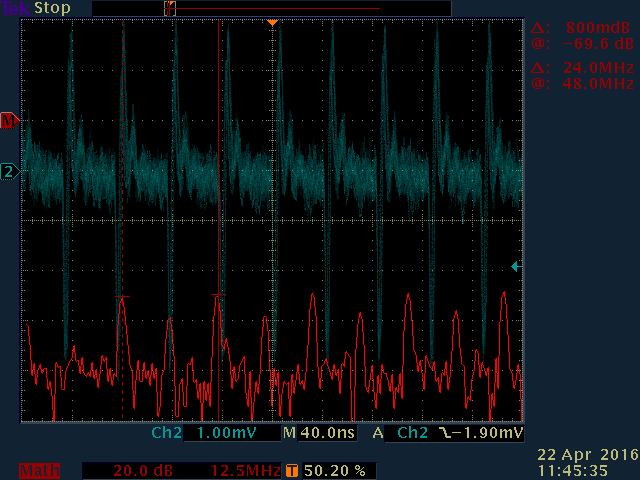This screenshot has width=640, height=480.
Task: Click the 50.20 % trigger position value
Action: coord(335,471)
